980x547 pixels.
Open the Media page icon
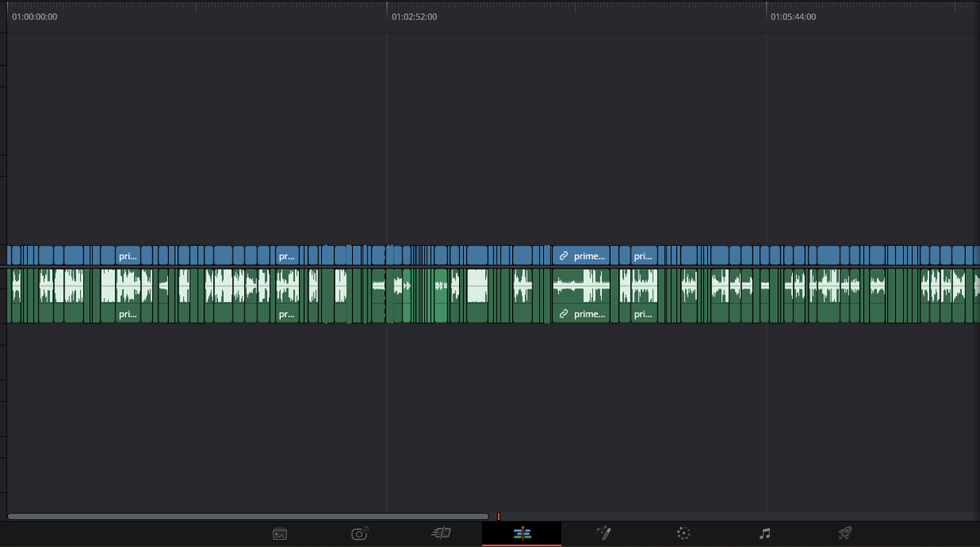pyautogui.click(x=279, y=534)
